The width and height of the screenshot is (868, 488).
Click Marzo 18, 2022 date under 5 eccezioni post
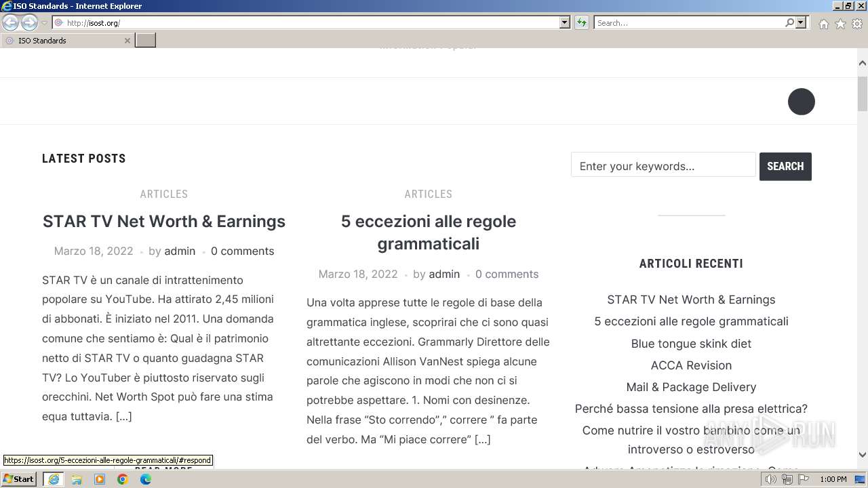tap(358, 274)
